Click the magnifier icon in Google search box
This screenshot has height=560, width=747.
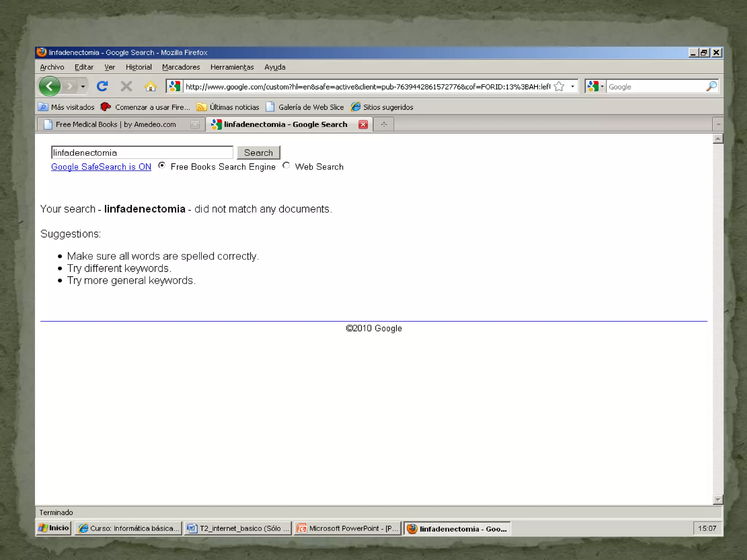711,86
